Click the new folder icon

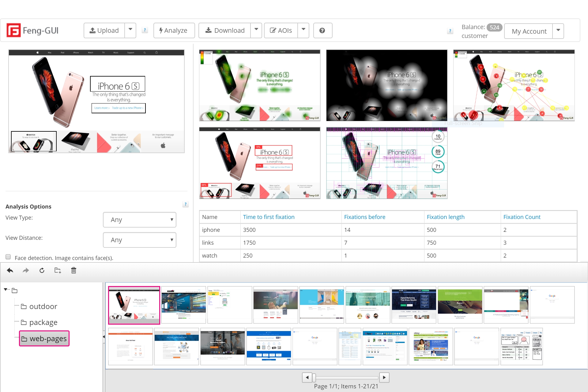coord(58,270)
